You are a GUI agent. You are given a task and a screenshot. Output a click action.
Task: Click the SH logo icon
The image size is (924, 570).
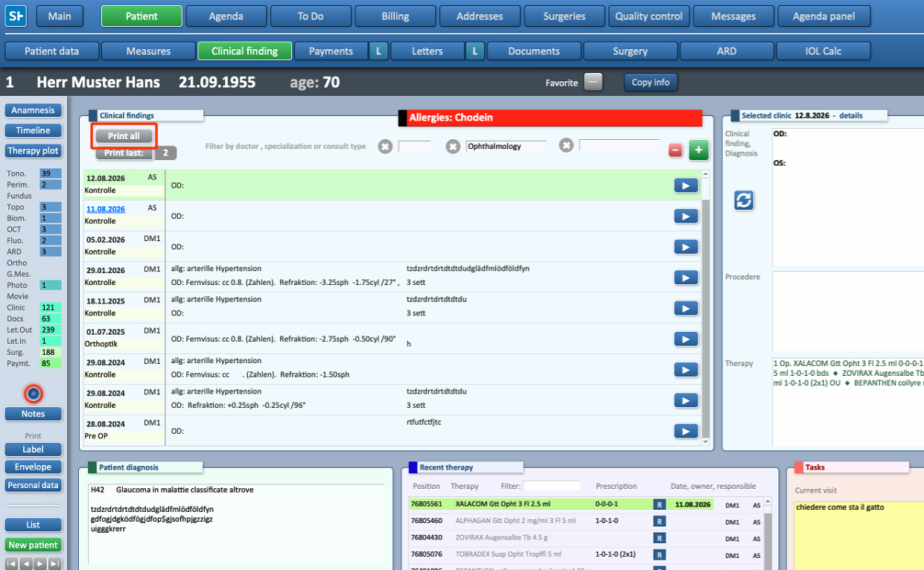(x=16, y=16)
